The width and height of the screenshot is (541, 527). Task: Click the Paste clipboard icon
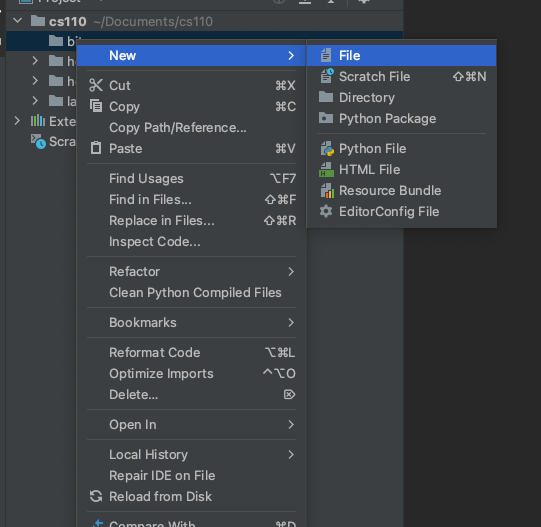(96, 148)
